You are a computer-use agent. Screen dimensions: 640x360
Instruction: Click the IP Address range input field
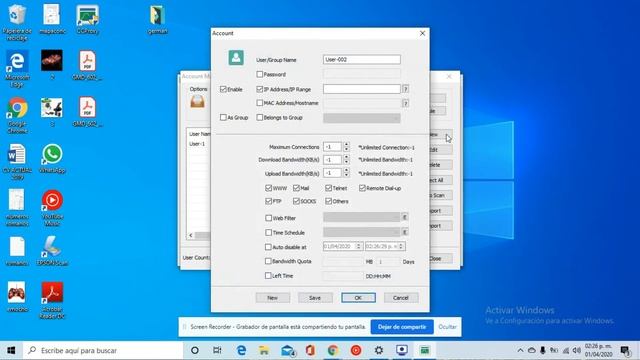pyautogui.click(x=362, y=89)
